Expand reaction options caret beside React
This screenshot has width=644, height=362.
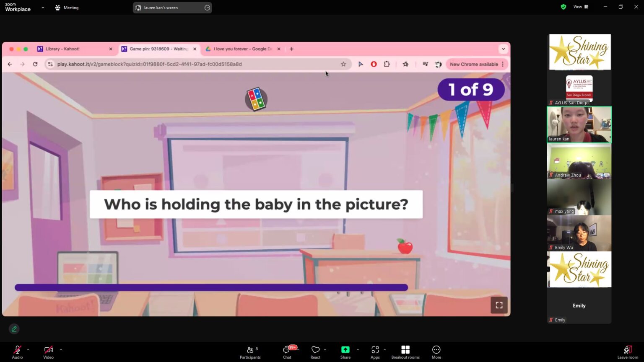click(x=325, y=349)
